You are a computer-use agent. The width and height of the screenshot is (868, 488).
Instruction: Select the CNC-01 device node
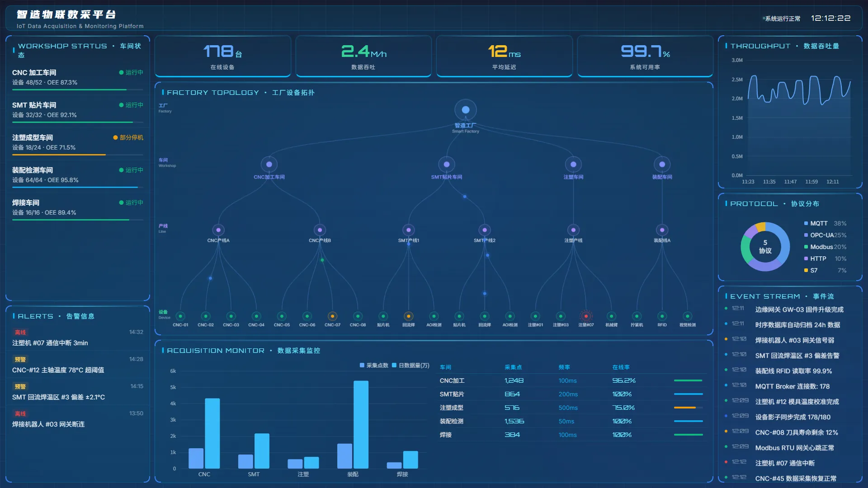pyautogui.click(x=180, y=316)
